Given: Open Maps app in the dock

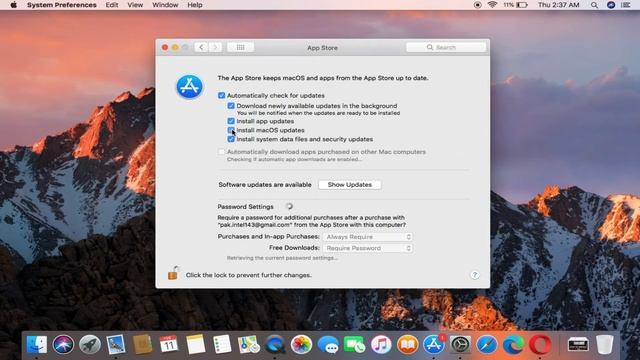Looking at the screenshot, I should coord(249,344).
